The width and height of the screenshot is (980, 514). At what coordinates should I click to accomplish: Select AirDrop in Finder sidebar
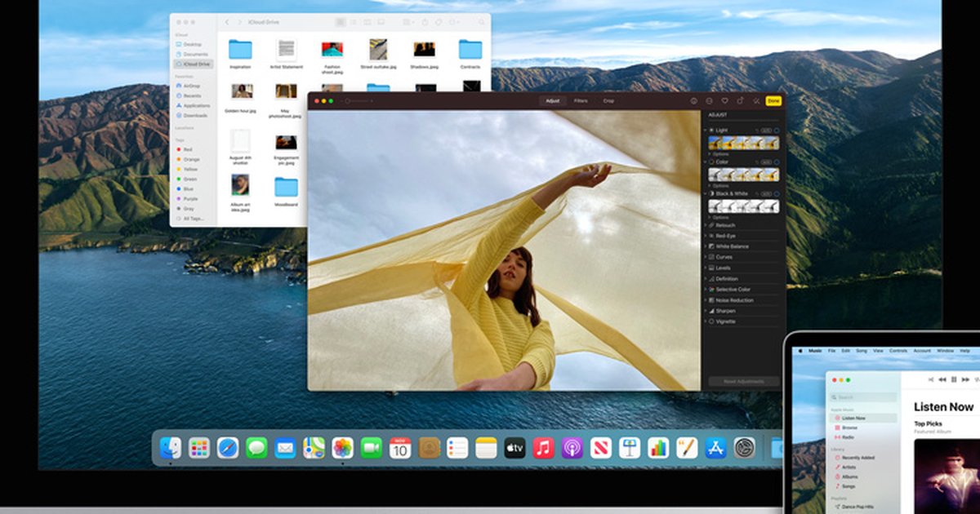click(x=188, y=86)
